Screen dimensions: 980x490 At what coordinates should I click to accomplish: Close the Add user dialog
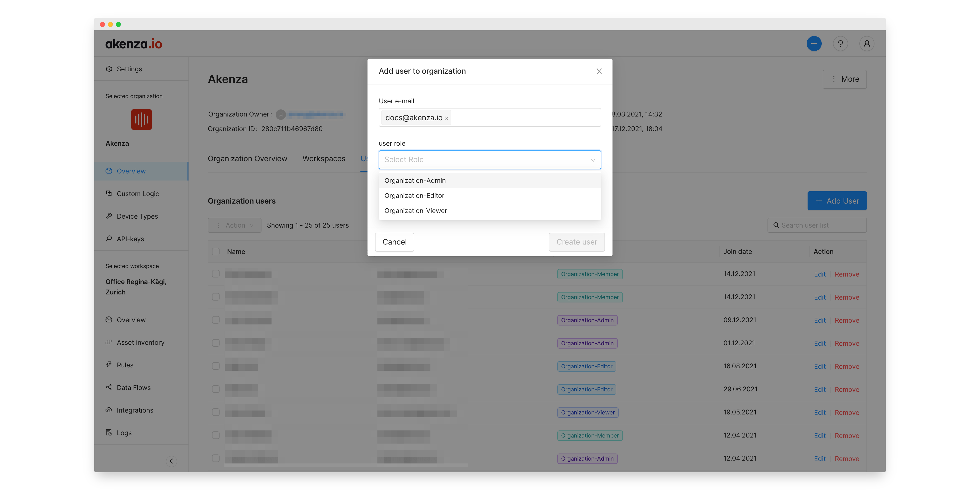pos(599,72)
